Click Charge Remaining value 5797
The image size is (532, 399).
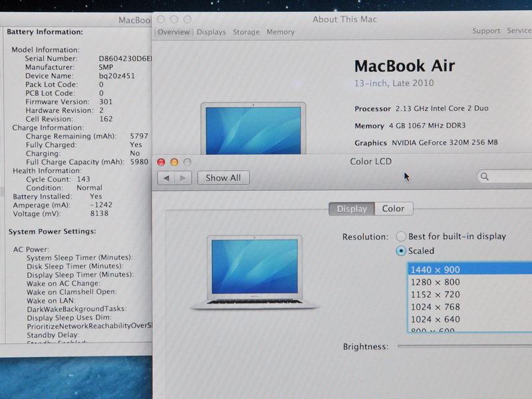139,136
